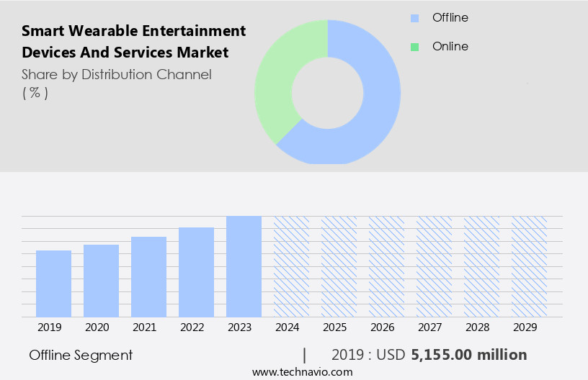The image size is (588, 380).
Task: Select the hatched 2027 forecast bar
Action: point(434,266)
